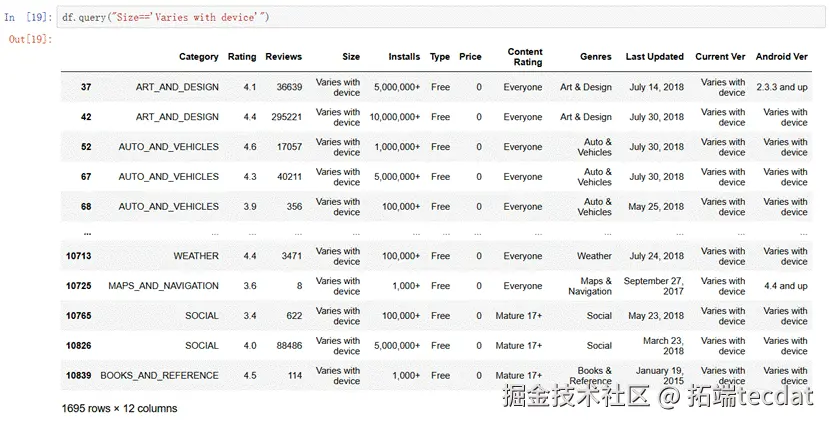Click the Rating column header
Viewport: 829px width, 425px height.
[x=242, y=57]
